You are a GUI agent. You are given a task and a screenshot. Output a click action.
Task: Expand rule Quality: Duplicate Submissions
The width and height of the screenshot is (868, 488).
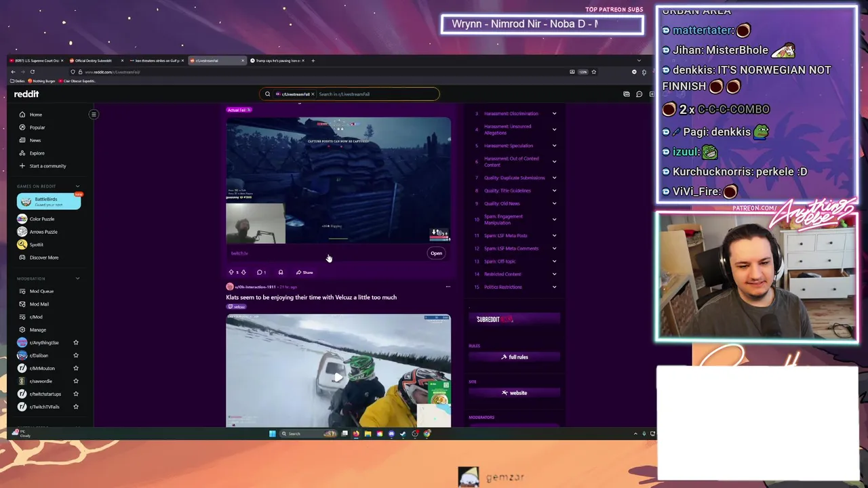point(554,178)
